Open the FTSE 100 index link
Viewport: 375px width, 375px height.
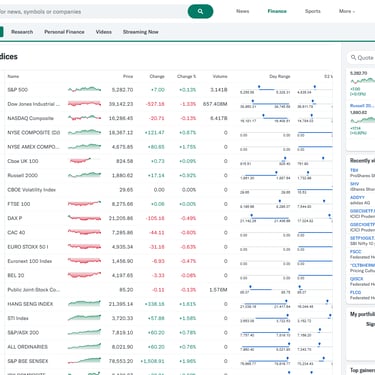point(19,204)
